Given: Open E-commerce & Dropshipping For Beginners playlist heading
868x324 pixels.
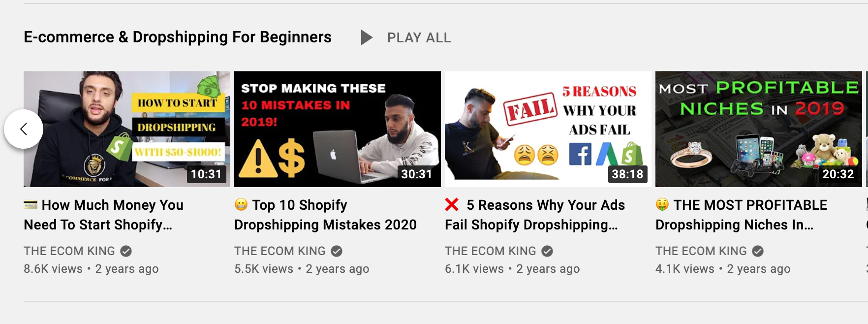Looking at the screenshot, I should pos(178,37).
